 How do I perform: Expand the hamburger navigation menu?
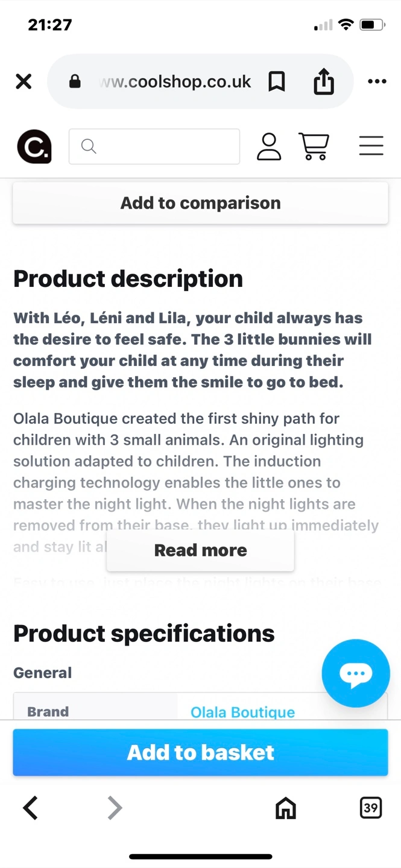[x=371, y=146]
